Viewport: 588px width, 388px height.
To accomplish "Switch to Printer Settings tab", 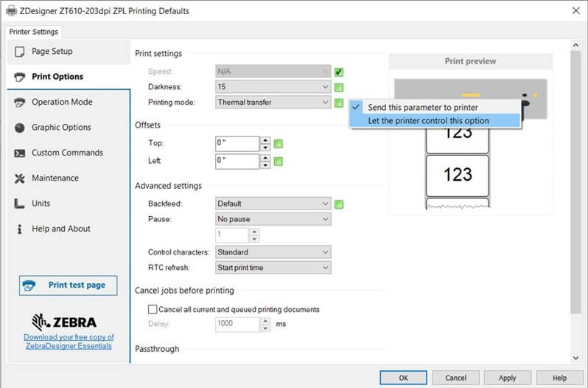I will [x=34, y=32].
